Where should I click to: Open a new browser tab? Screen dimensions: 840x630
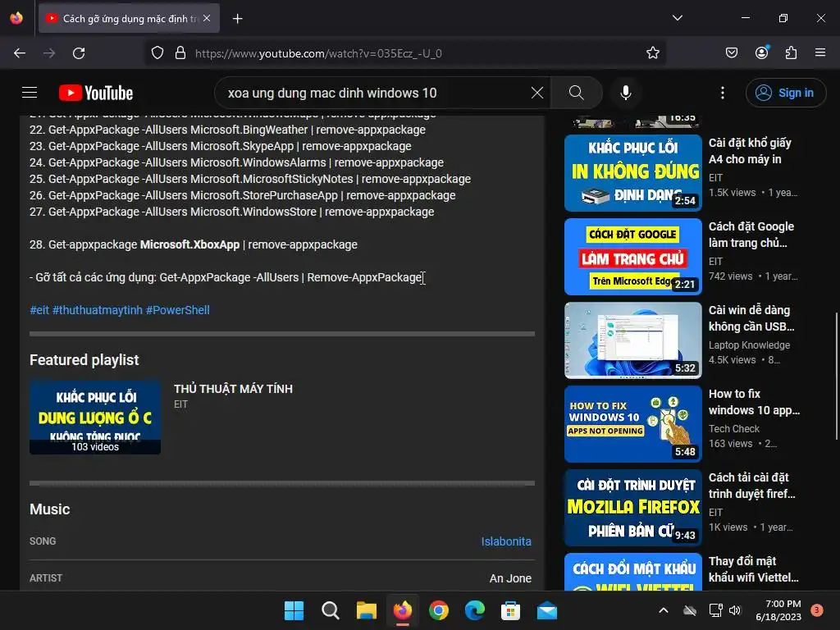pyautogui.click(x=237, y=19)
